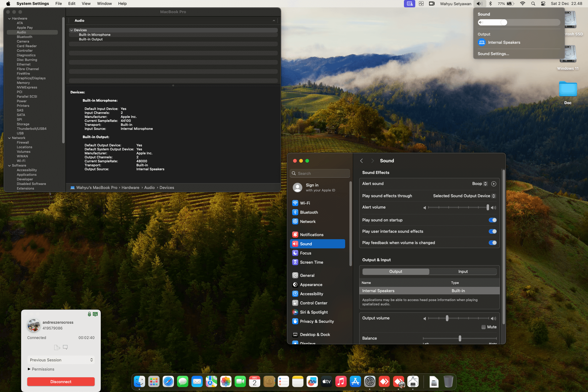Open the Window menu in the menu bar
This screenshot has width=588, height=392.
pyautogui.click(x=104, y=4)
